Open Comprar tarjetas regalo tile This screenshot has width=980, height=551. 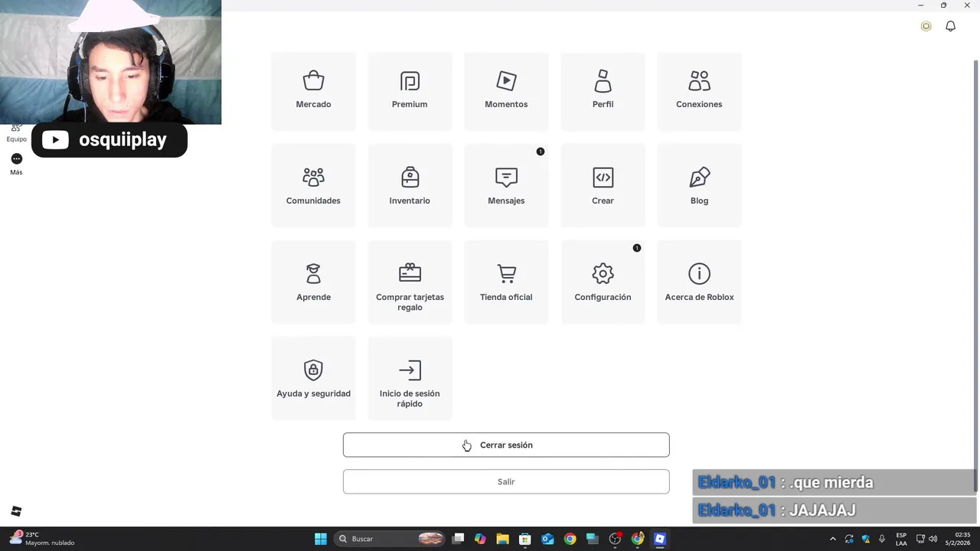[x=410, y=283]
